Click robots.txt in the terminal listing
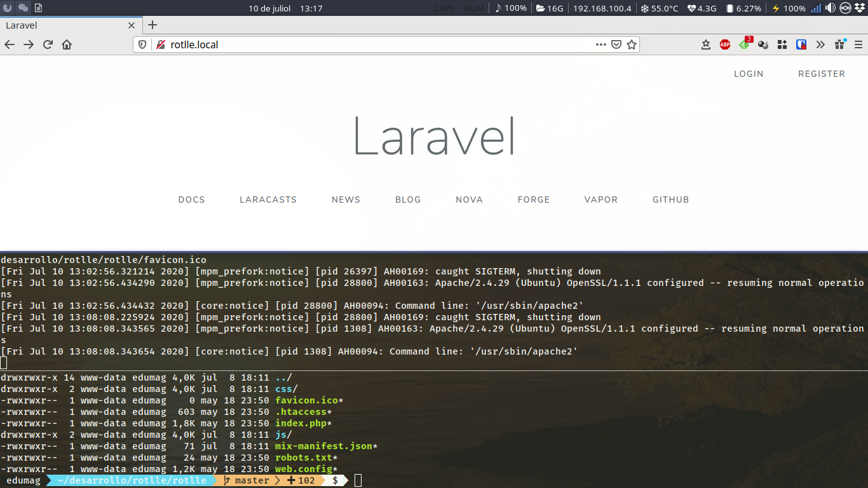Screen dimensions: 868x488 (x=304, y=457)
